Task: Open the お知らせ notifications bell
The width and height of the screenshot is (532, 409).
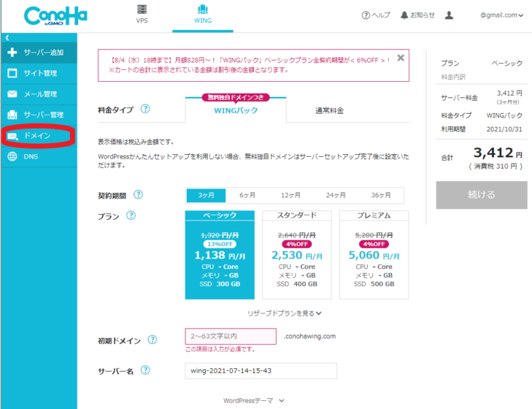Action: [417, 15]
